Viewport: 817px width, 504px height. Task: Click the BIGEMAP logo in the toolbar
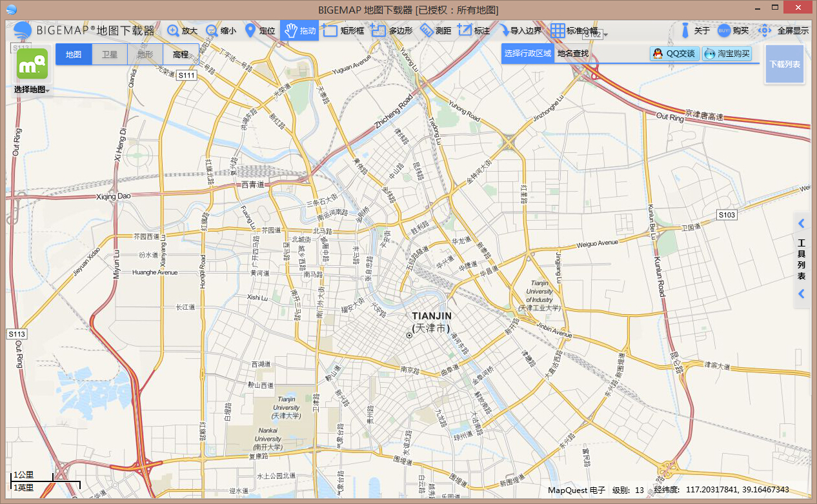pyautogui.click(x=85, y=30)
